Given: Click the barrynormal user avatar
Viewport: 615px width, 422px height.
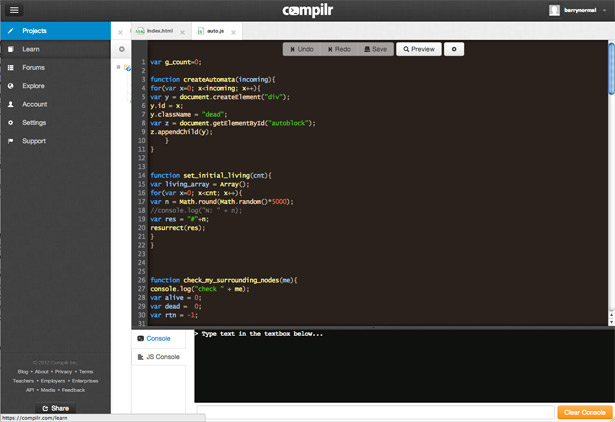Looking at the screenshot, I should pos(554,10).
